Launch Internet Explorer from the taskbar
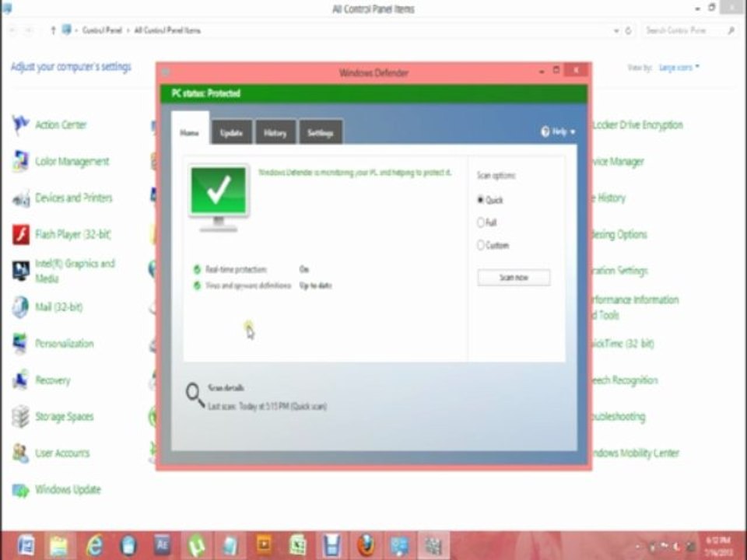 tap(94, 546)
